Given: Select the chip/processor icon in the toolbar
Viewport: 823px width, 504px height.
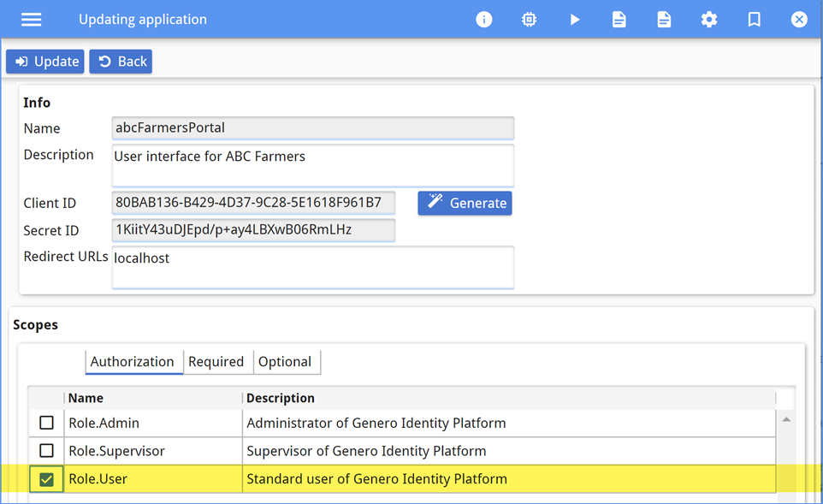Looking at the screenshot, I should [x=529, y=19].
